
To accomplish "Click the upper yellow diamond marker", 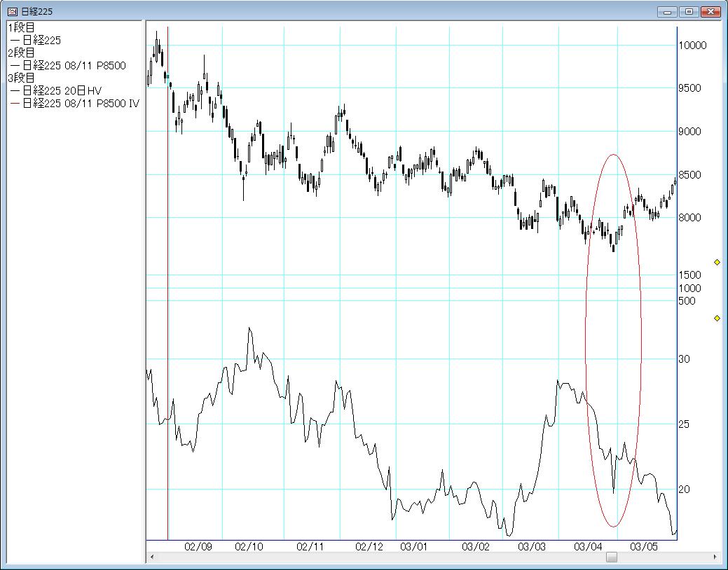I will [717, 262].
